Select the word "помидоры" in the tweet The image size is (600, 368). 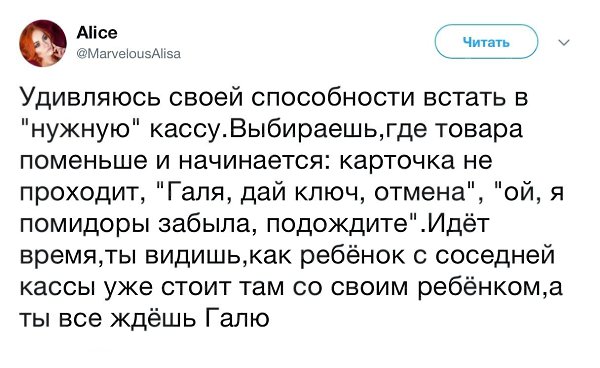coord(85,225)
